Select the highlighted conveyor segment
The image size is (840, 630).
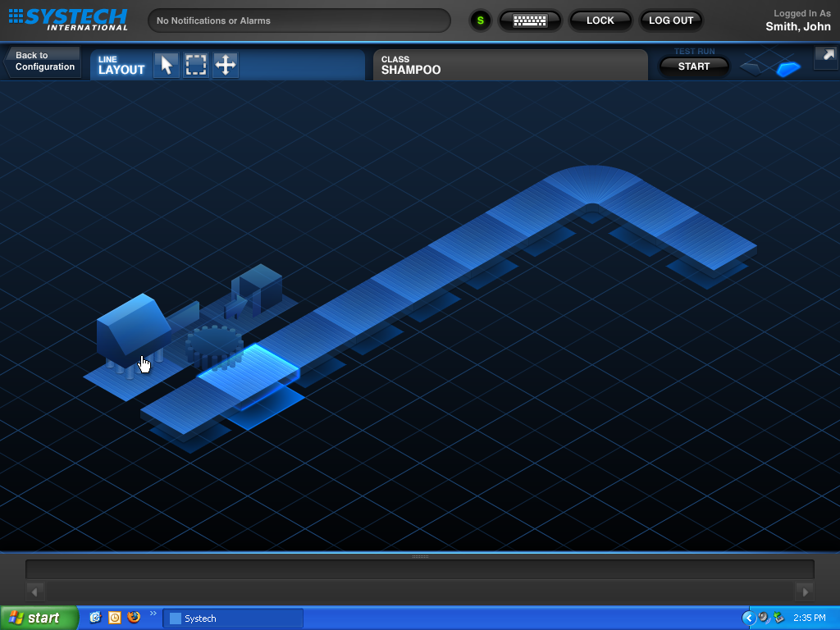tap(250, 372)
